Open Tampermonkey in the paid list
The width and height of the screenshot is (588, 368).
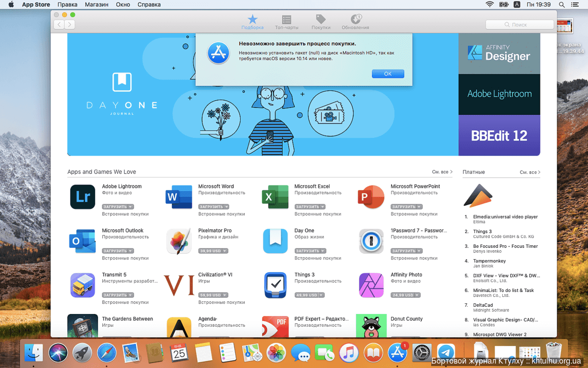point(489,261)
